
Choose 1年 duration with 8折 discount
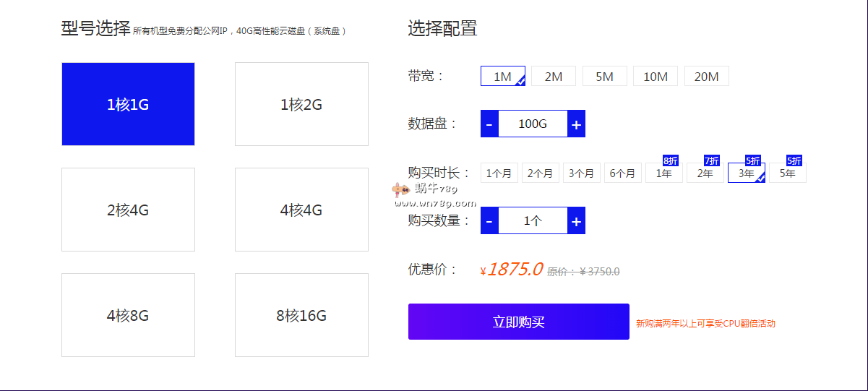[663, 173]
